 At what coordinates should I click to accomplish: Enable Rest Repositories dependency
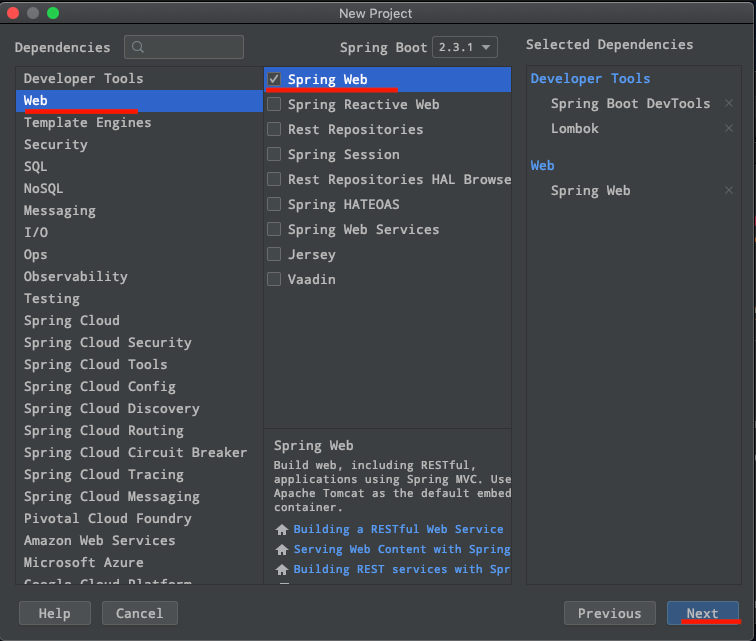click(x=274, y=129)
